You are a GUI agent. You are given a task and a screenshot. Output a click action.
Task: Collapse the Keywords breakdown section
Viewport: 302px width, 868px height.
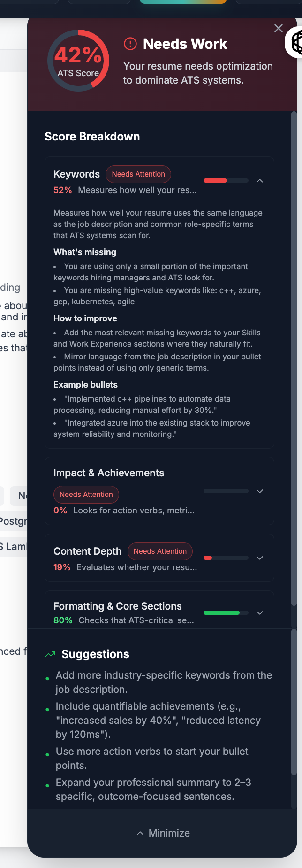pyautogui.click(x=260, y=181)
